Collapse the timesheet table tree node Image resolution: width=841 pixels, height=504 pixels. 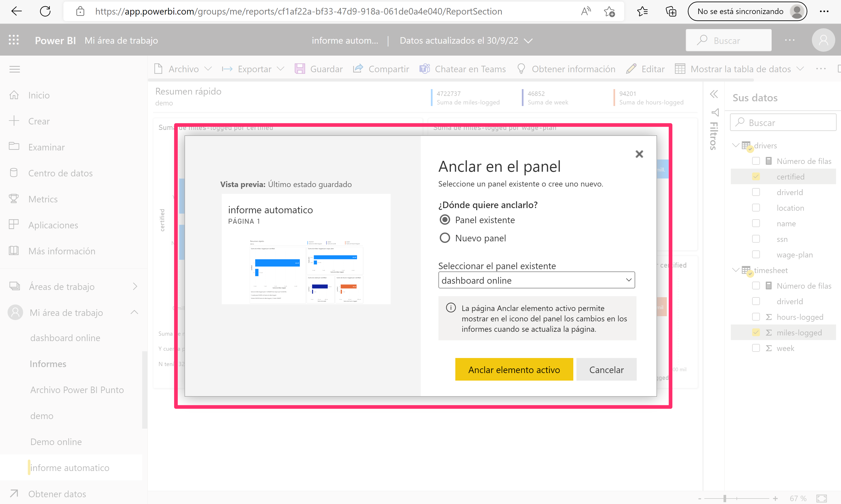coord(736,270)
